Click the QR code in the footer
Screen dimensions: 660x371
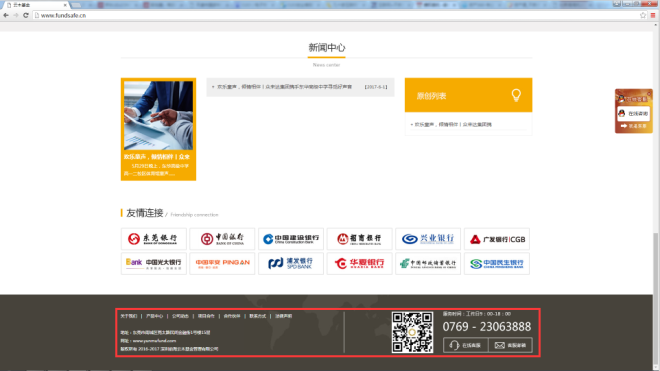tap(412, 332)
